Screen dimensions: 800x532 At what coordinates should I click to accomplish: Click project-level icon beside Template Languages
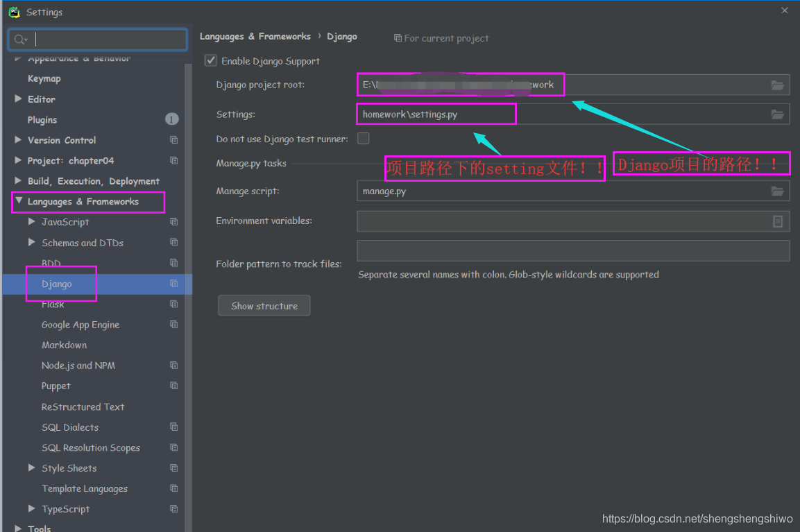pos(174,488)
